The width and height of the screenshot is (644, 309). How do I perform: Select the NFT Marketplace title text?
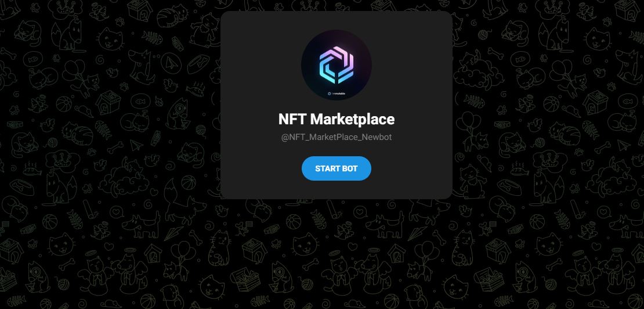tap(337, 119)
